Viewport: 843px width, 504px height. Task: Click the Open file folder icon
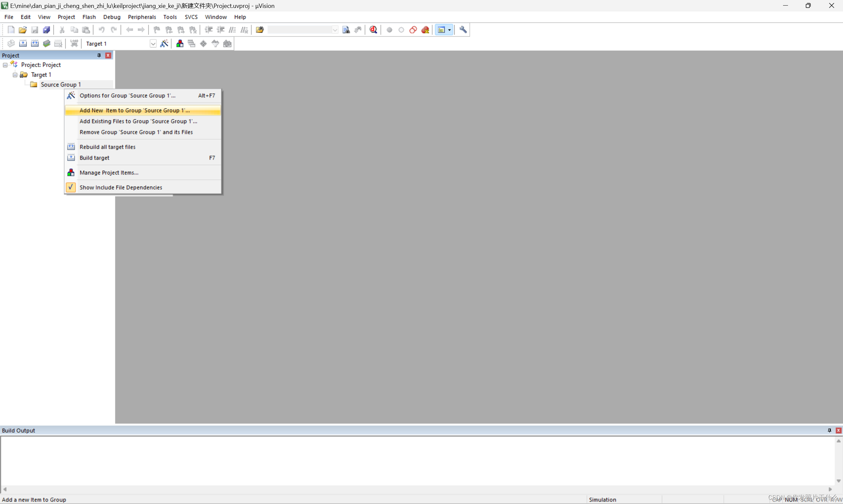pyautogui.click(x=23, y=30)
